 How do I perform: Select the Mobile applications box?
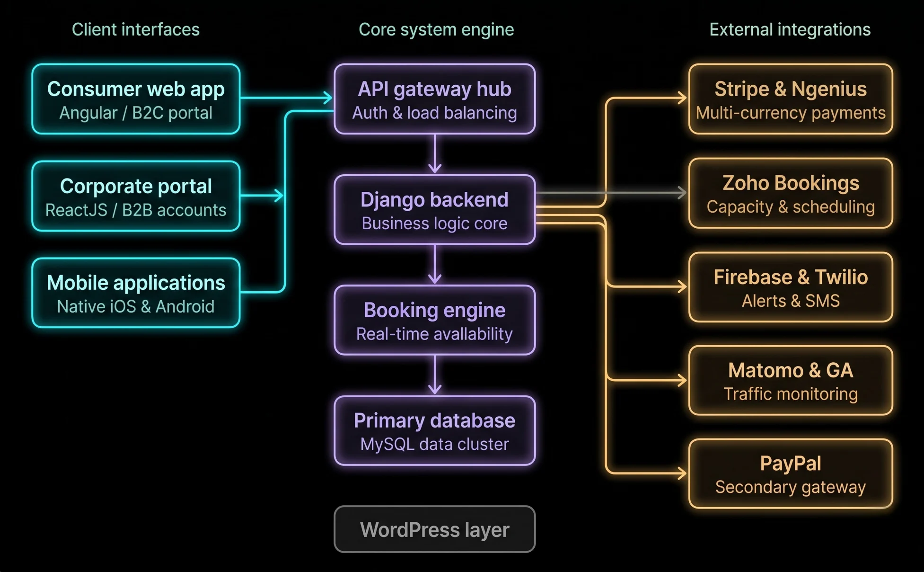(x=136, y=293)
